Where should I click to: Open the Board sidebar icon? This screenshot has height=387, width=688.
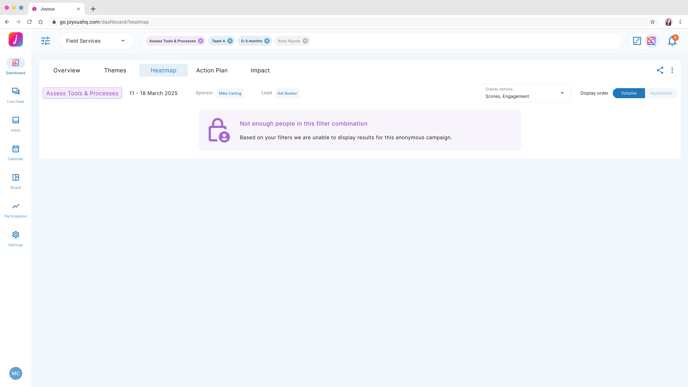[15, 178]
